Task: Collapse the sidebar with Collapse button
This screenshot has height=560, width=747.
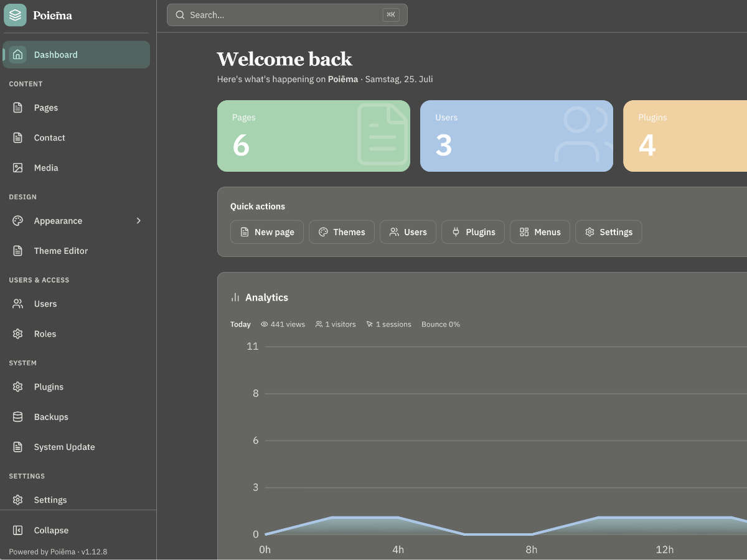Action: point(76,530)
